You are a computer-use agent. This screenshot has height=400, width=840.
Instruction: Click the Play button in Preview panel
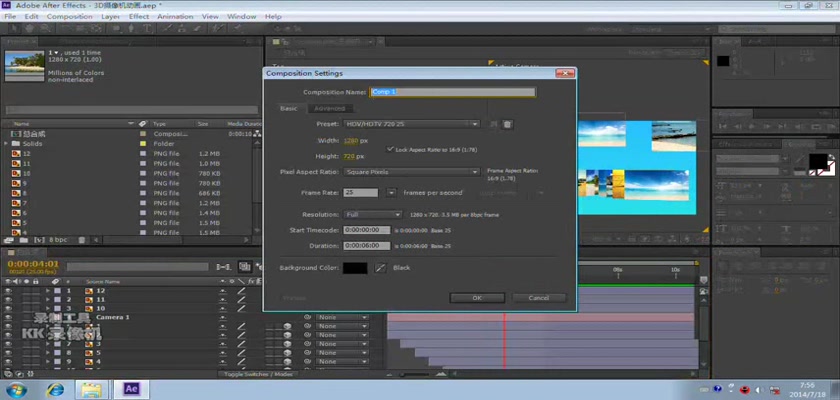pyautogui.click(x=752, y=127)
